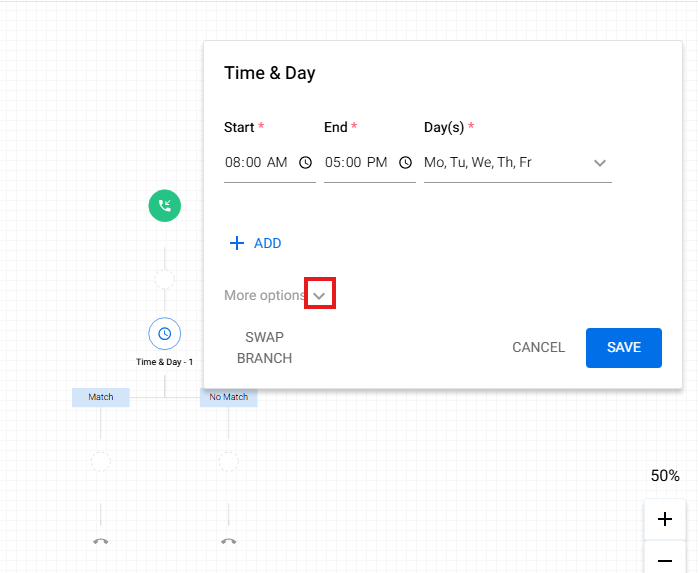Select the Match branch label
The height and width of the screenshot is (573, 698).
(x=101, y=397)
